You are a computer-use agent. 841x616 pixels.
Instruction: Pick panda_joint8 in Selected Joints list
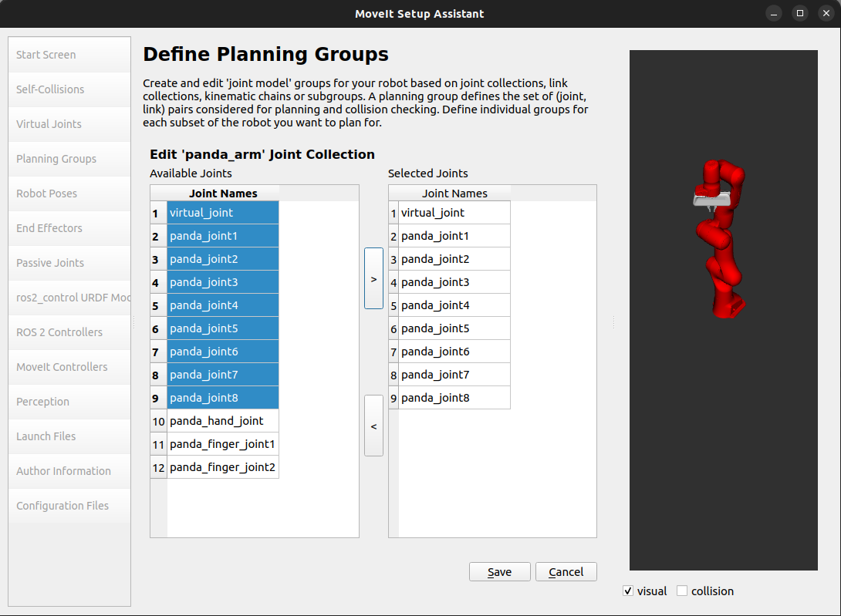click(435, 398)
